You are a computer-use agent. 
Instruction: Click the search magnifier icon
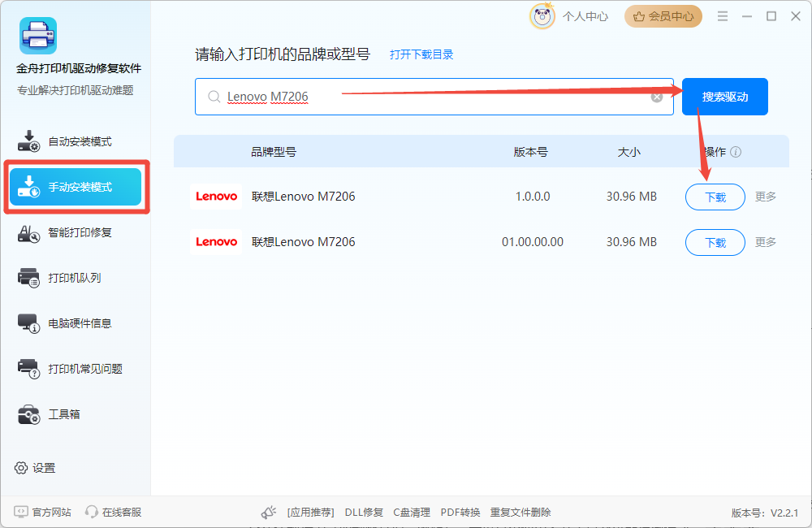pyautogui.click(x=214, y=97)
